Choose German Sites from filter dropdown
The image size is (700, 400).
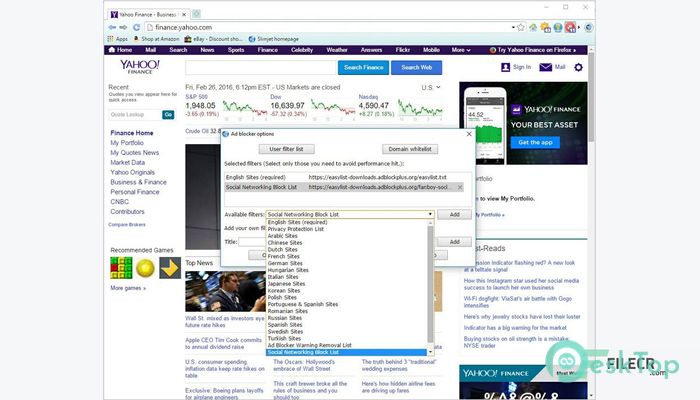[285, 263]
